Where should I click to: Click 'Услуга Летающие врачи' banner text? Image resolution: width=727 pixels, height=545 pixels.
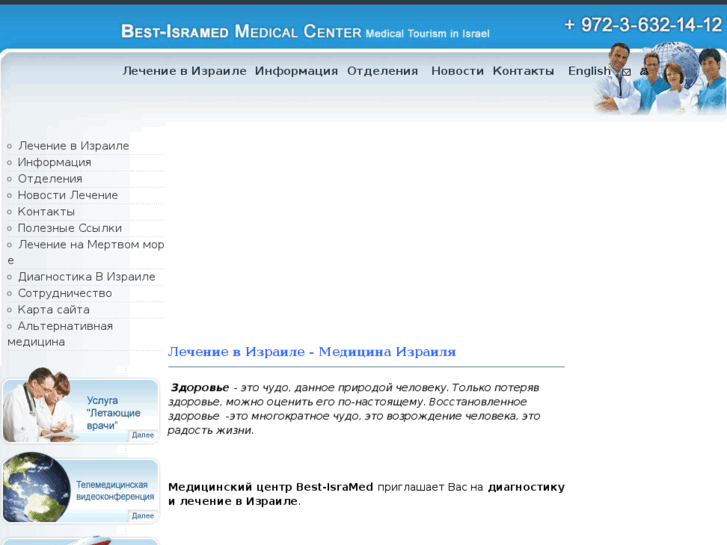coord(113,413)
